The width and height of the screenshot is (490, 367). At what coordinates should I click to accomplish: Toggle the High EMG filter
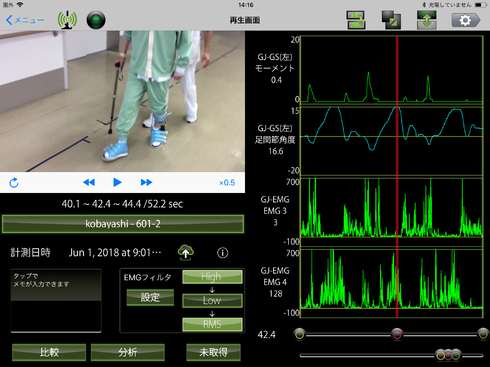(x=212, y=277)
